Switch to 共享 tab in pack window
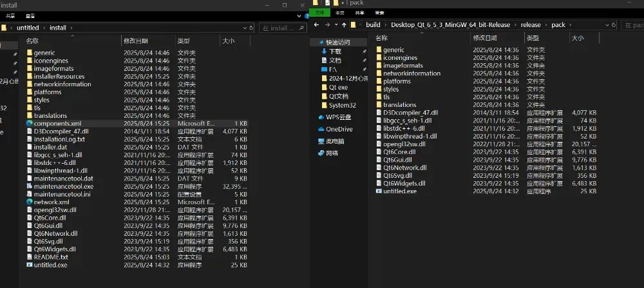This screenshot has height=288, width=644. click(x=359, y=13)
